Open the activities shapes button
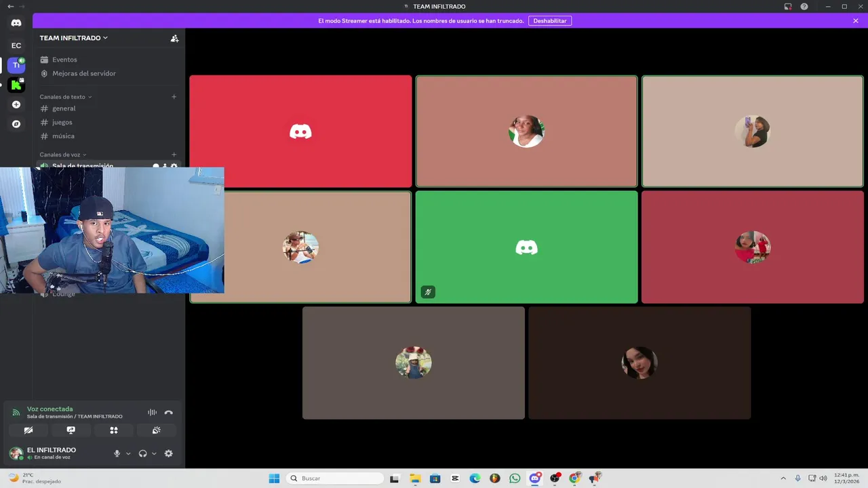 pyautogui.click(x=114, y=430)
